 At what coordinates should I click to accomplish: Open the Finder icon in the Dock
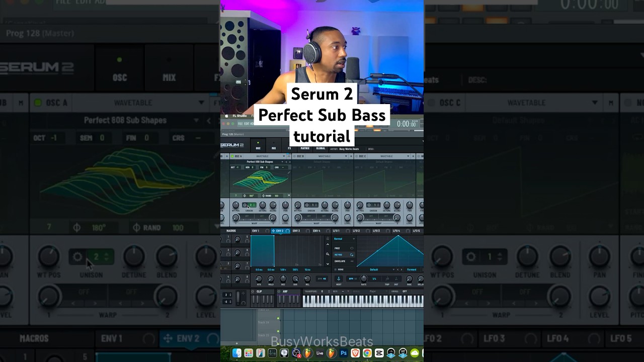tap(236, 353)
